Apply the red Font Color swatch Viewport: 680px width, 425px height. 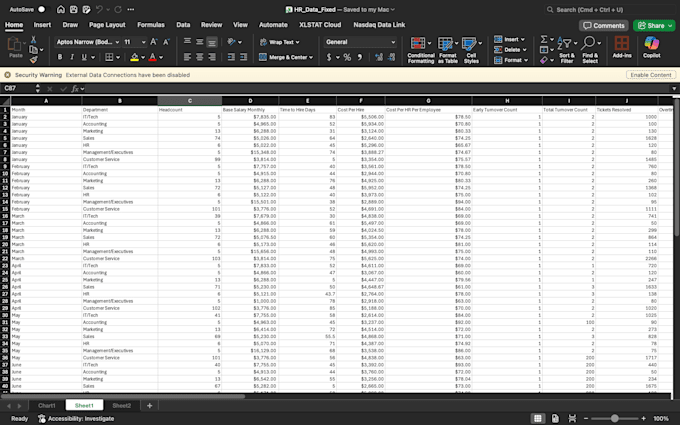[x=153, y=57]
